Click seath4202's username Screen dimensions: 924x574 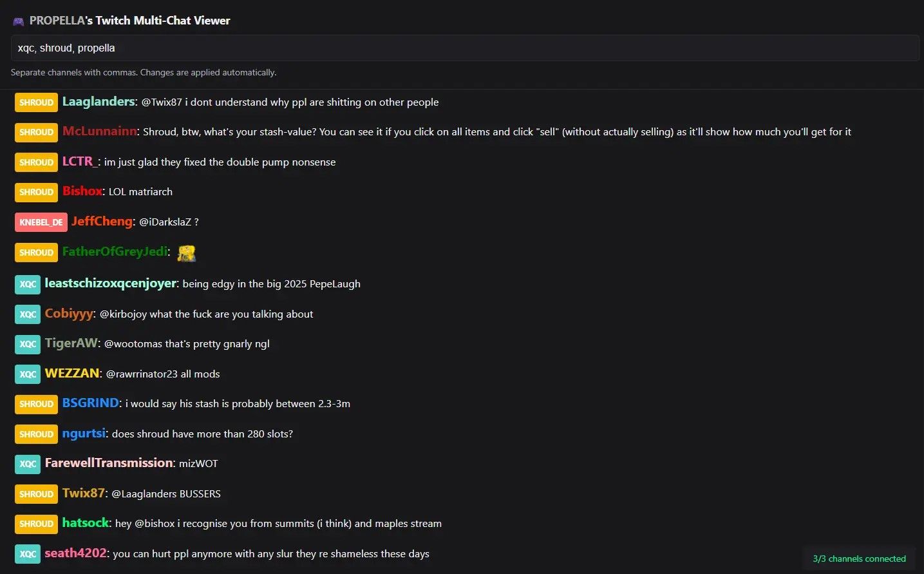75,553
